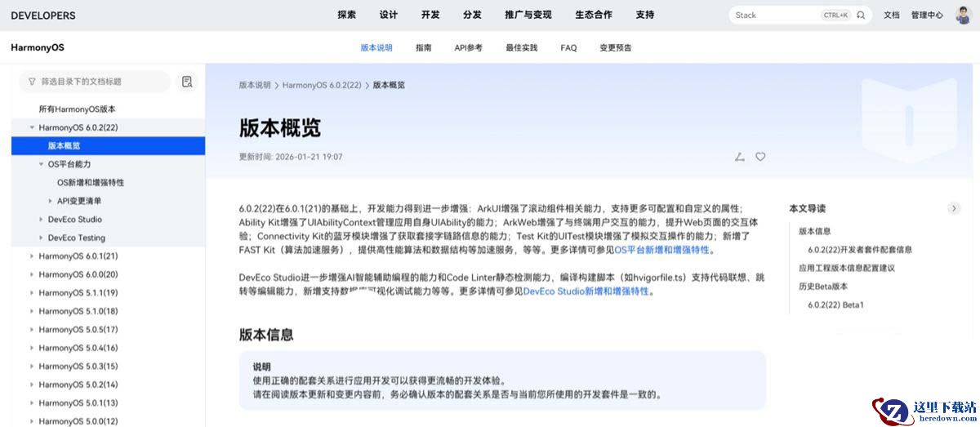Viewport: 980px width, 427px height.
Task: Click the feedback edit icon near heart
Action: pyautogui.click(x=740, y=157)
